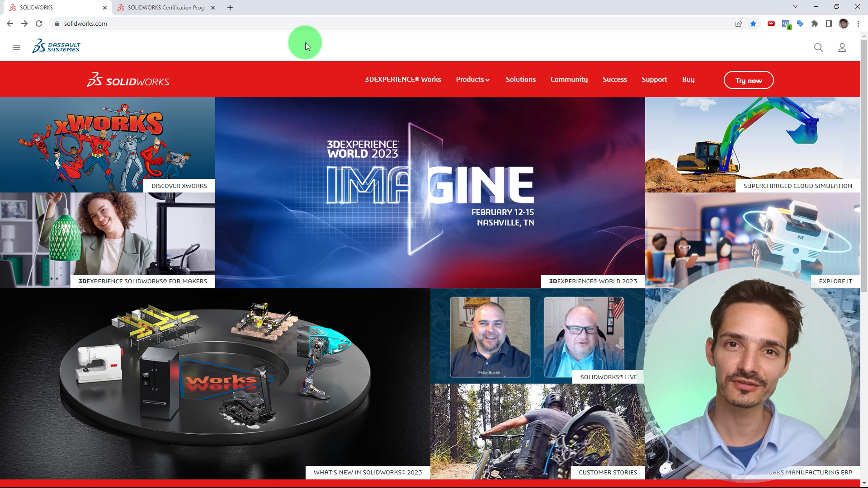Close the SOLIDWORKS Certification Program tab
The width and height of the screenshot is (868, 488).
pyautogui.click(x=213, y=8)
